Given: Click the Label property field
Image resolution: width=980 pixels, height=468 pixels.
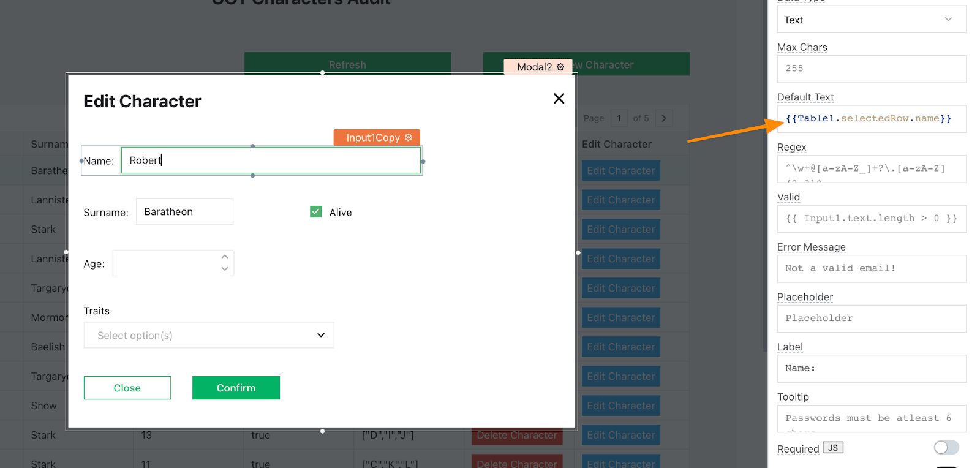Looking at the screenshot, I should (x=871, y=369).
